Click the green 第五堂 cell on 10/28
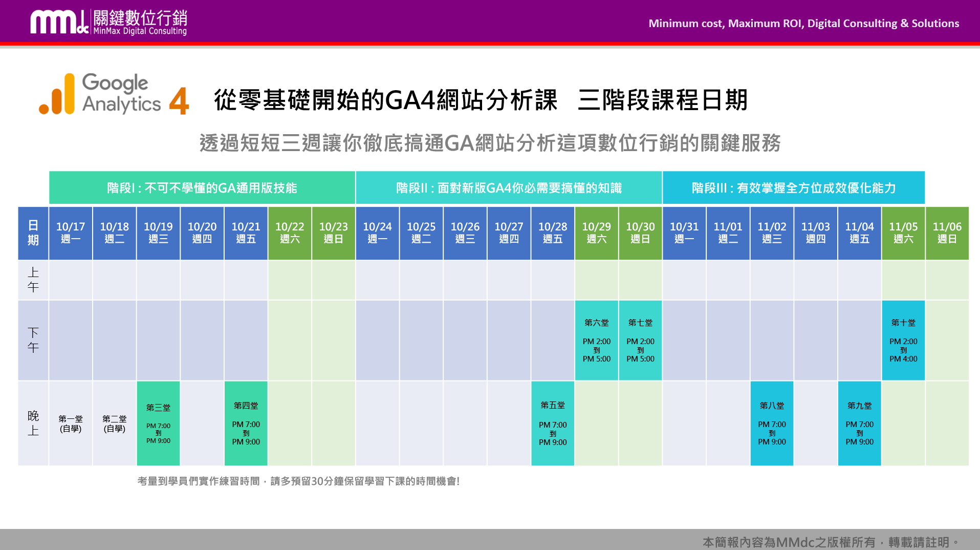 tap(552, 423)
